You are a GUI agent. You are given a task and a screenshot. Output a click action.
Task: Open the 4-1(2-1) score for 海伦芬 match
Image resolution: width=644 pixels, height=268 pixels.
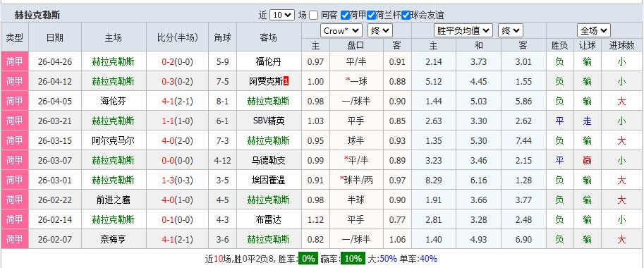coord(178,101)
